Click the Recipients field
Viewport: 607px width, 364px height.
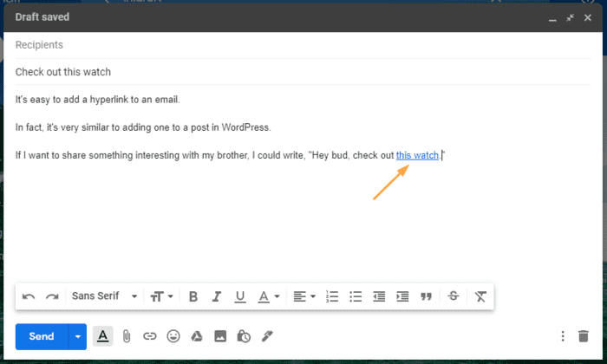click(x=303, y=45)
